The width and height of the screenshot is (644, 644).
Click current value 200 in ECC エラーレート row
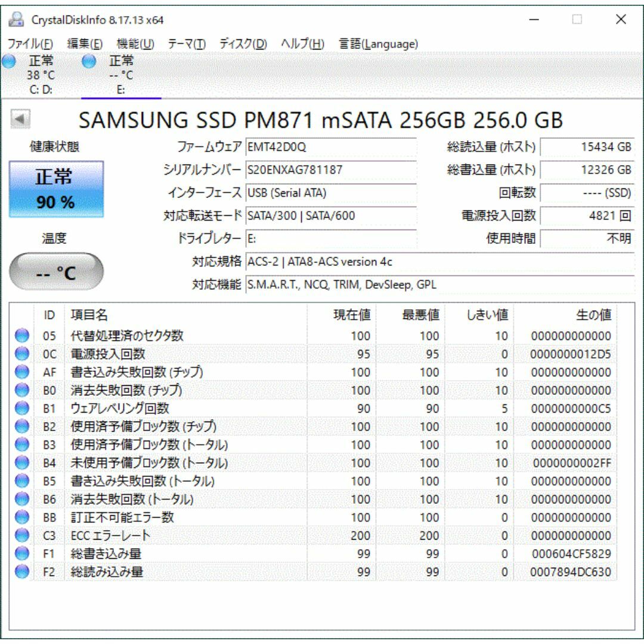pos(360,535)
